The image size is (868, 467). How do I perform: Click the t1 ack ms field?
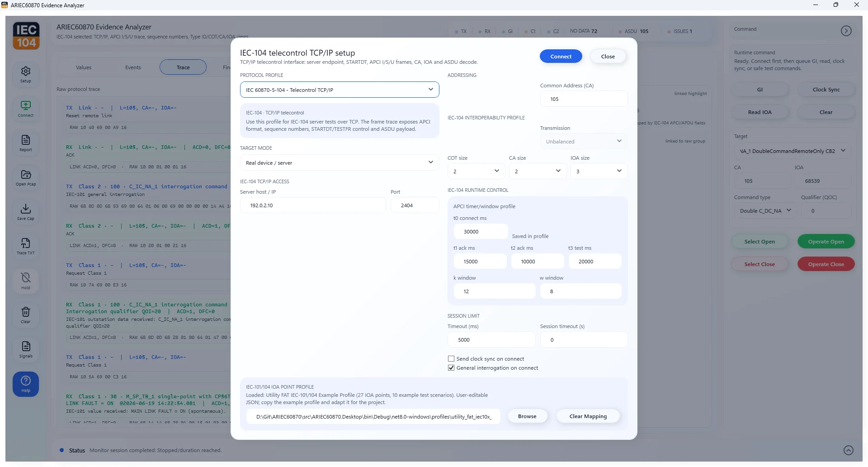480,262
